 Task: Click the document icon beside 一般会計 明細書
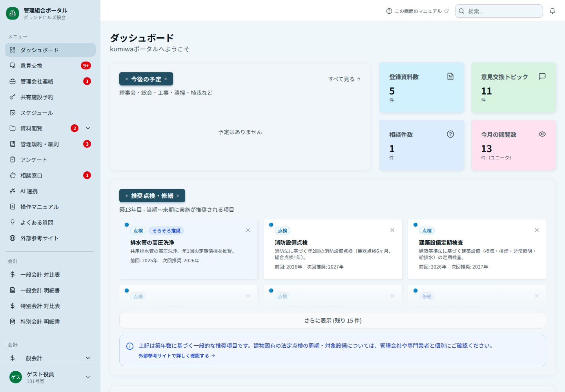(x=13, y=290)
